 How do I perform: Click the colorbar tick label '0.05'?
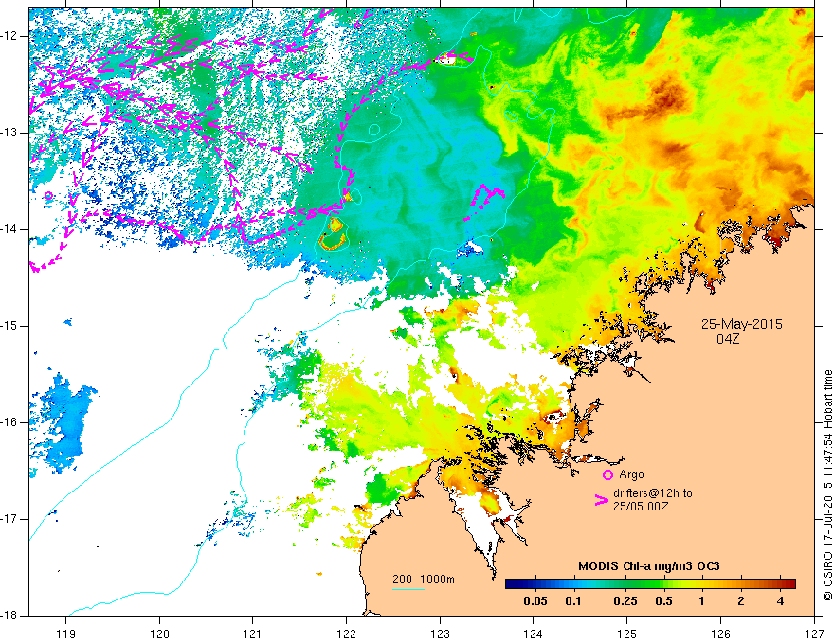coord(535,601)
